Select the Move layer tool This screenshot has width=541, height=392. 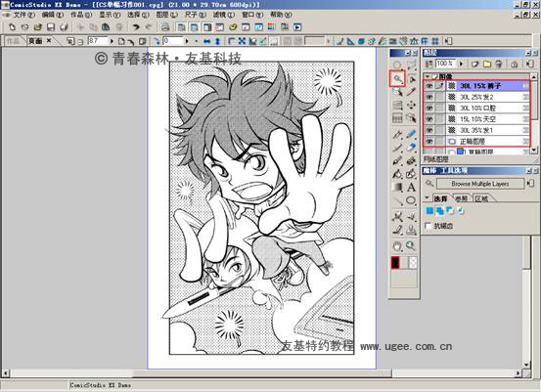pos(411,106)
